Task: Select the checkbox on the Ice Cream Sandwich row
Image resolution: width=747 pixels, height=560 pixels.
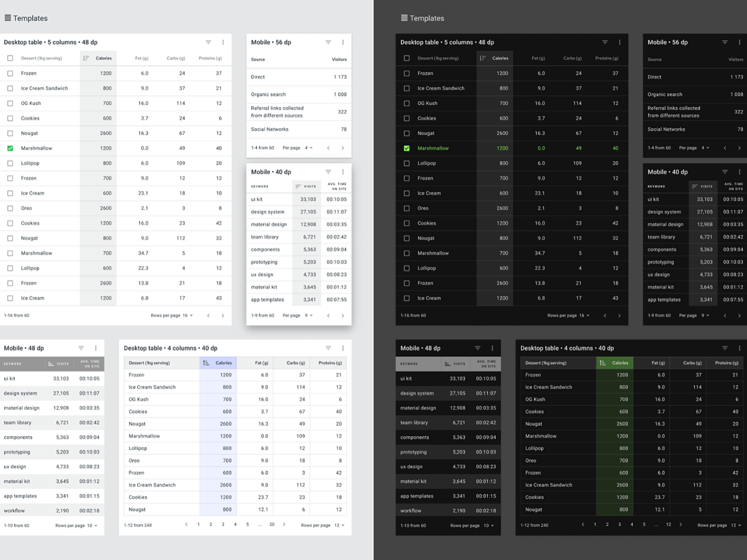Action: [10, 88]
